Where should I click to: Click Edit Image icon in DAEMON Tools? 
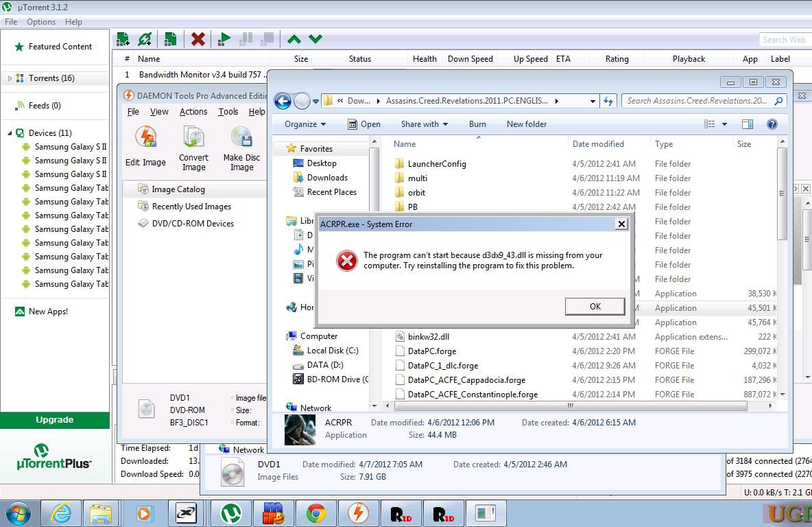tap(145, 146)
